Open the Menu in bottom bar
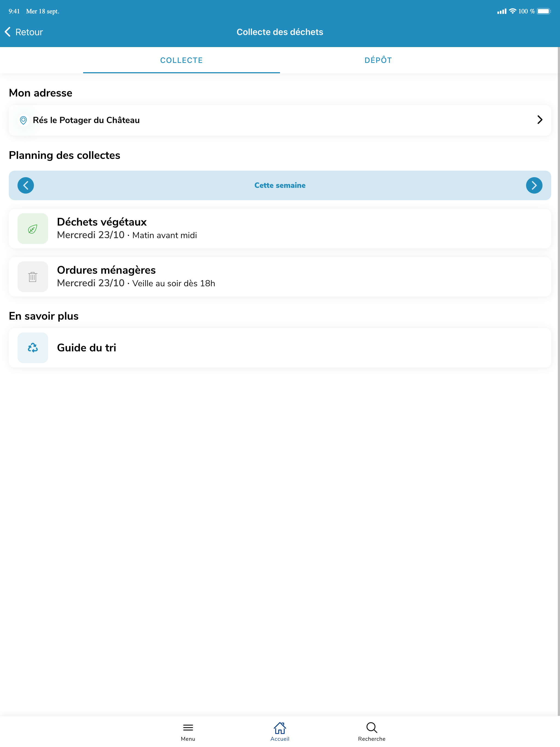Screen dimensions: 560x747 tap(188, 731)
